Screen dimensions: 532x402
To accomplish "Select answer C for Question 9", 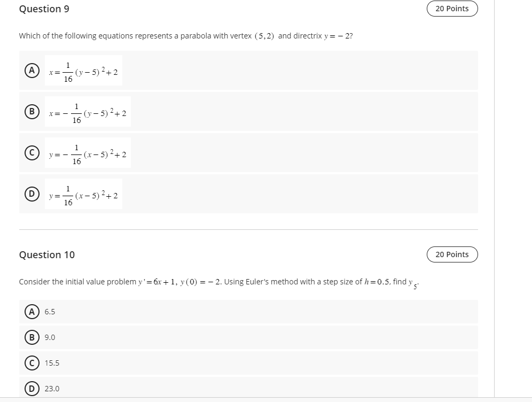I will (32, 153).
